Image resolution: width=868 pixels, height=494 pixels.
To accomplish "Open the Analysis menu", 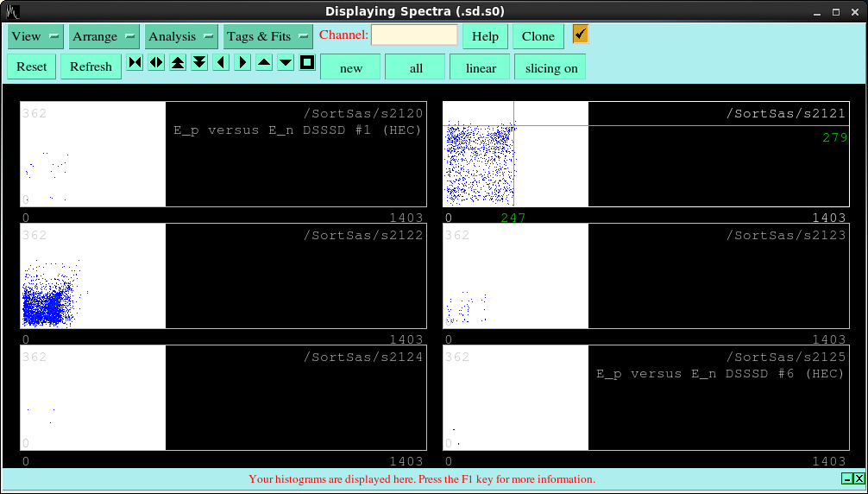I will point(181,36).
